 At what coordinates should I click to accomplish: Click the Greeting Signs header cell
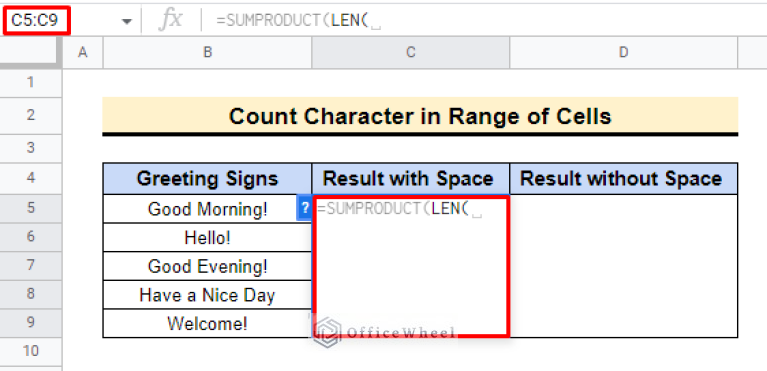[x=207, y=179]
